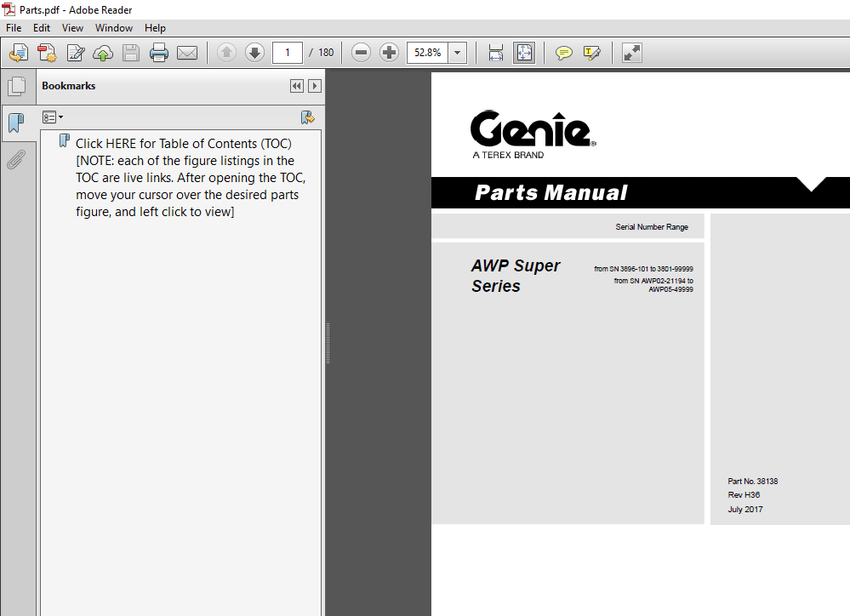Click the Attachments paperclip icon
This screenshot has height=616, width=850.
coord(17,159)
